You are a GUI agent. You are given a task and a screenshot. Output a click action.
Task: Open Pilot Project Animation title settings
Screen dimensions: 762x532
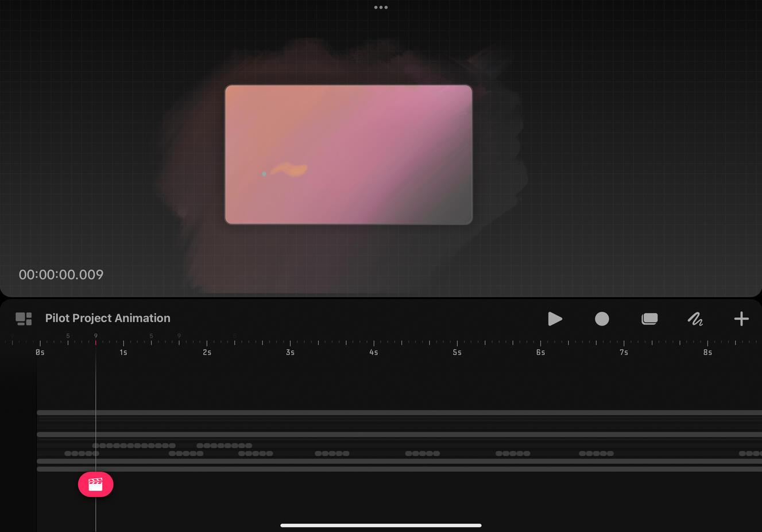[108, 319]
